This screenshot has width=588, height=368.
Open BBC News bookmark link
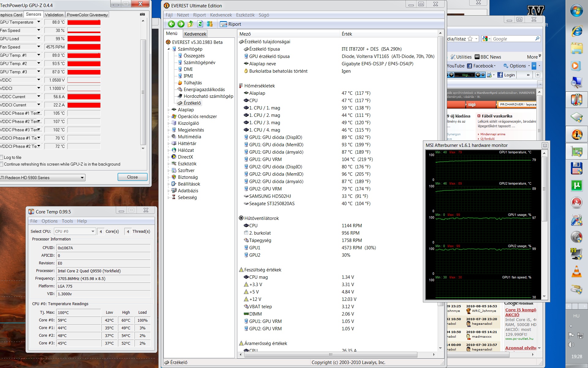488,57
